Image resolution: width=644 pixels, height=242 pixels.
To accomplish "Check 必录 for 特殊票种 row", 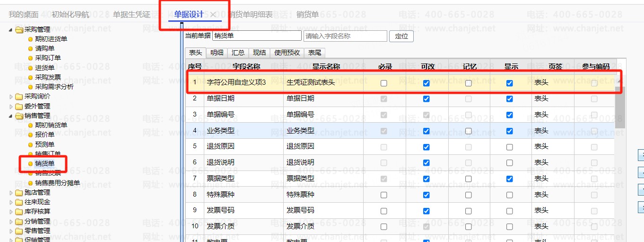I will [383, 195].
